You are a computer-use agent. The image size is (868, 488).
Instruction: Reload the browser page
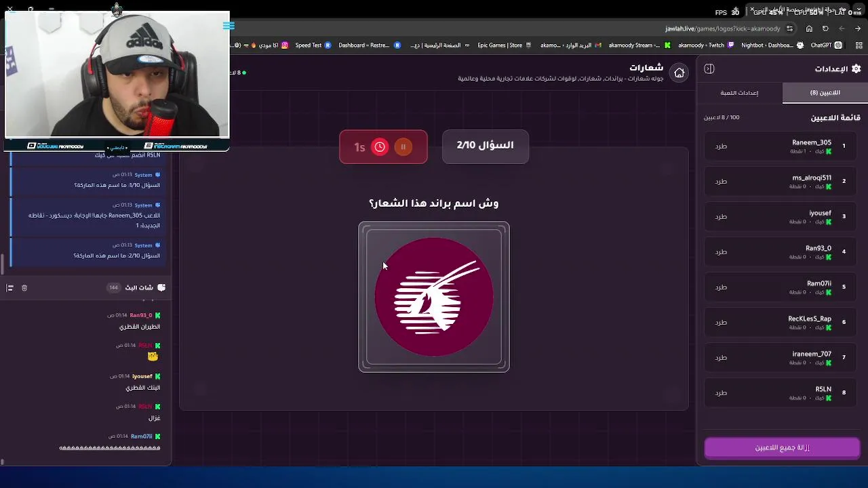pyautogui.click(x=825, y=28)
